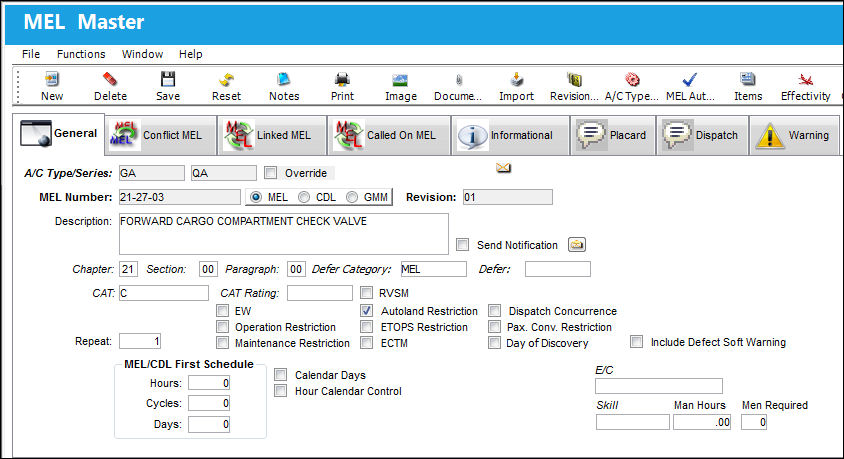Screen dimensions: 844x459
Task: Open the Linked MEL tab
Action: point(272,135)
